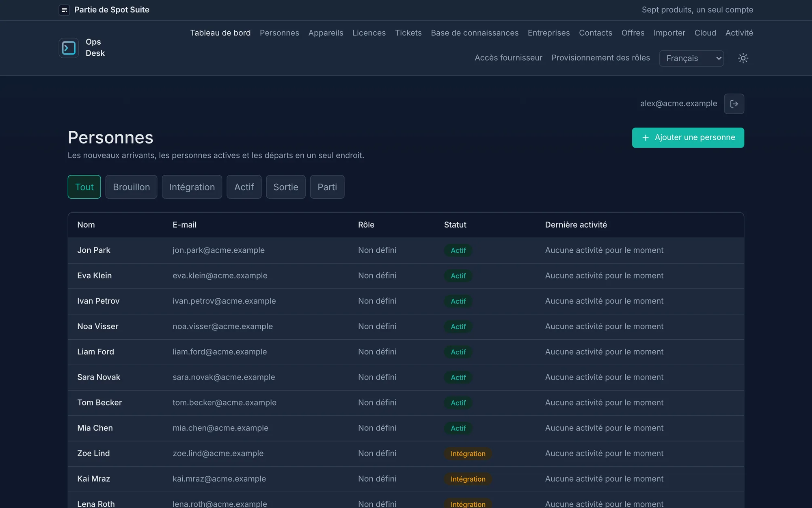Image resolution: width=812 pixels, height=508 pixels.
Task: Go to Tickets in navigation
Action: point(408,33)
